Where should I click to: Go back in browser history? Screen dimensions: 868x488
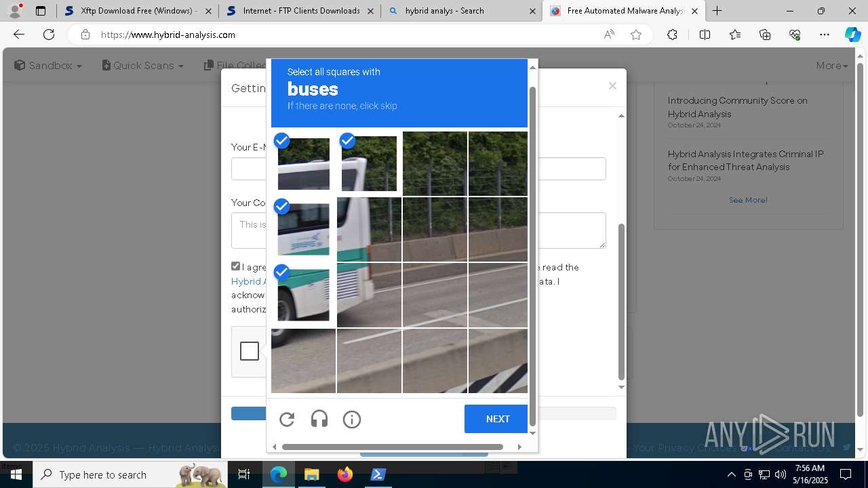click(19, 35)
